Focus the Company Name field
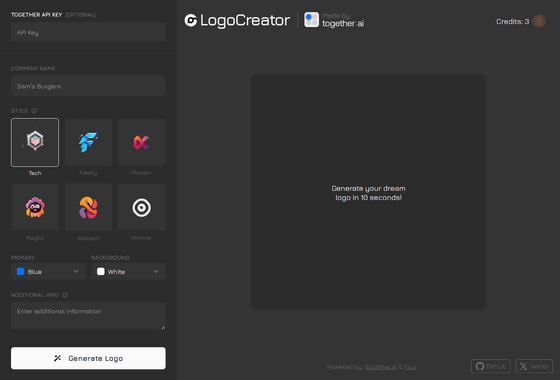560x380 pixels. coord(88,86)
